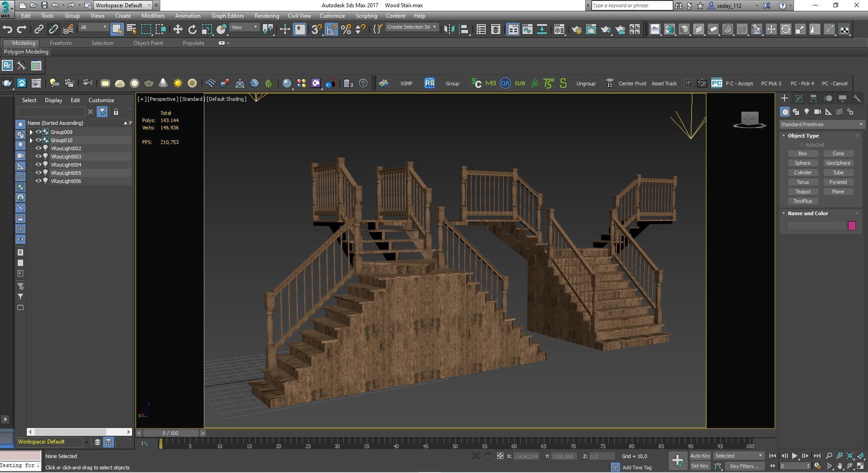868x473 pixels.
Task: Click the Scene Explorer horizontal scrollbar
Action: [79, 432]
